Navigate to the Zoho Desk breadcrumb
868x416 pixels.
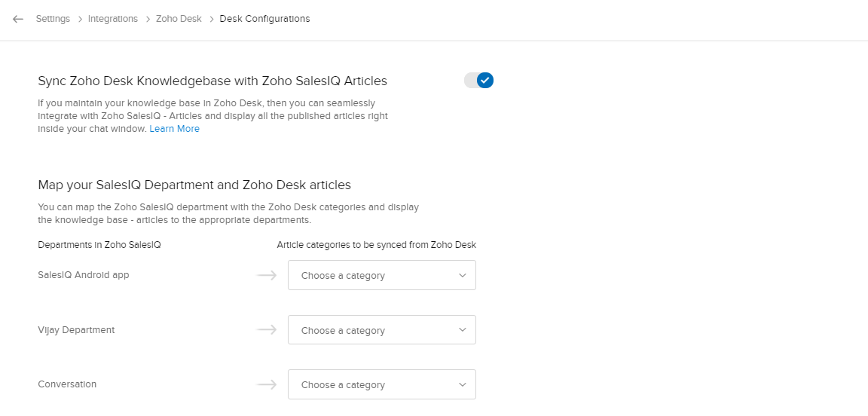tap(179, 19)
